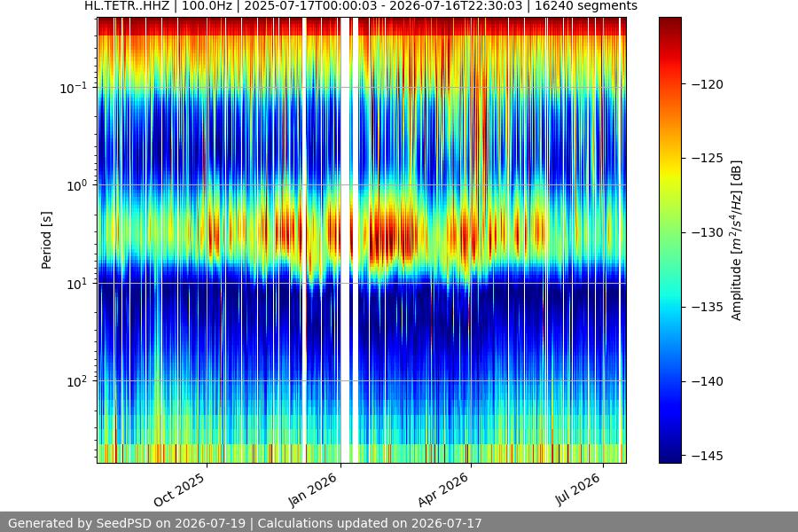The width and height of the screenshot is (798, 532).
Task: Click the −140 colorbar tick label
Action: tap(708, 381)
